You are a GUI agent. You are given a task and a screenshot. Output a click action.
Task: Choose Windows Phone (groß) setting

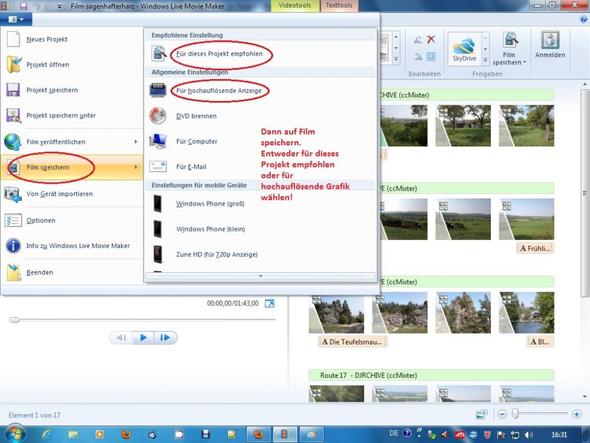[260, 204]
